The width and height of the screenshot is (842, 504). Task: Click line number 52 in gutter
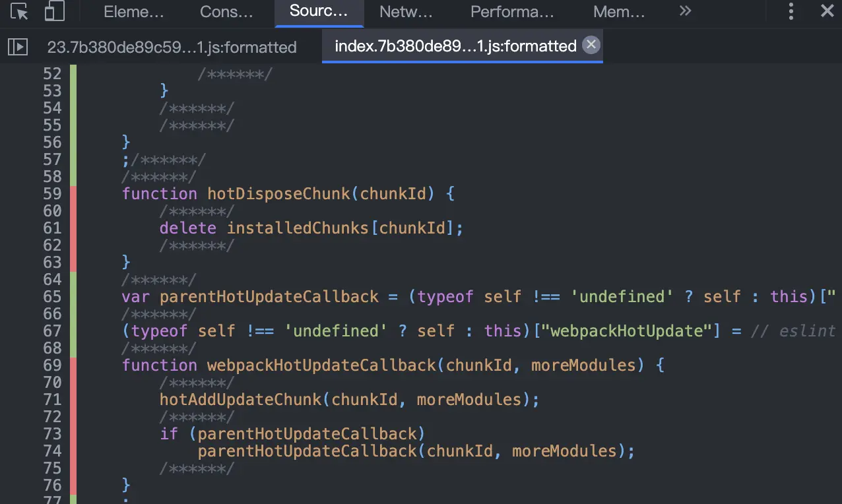[x=52, y=74]
